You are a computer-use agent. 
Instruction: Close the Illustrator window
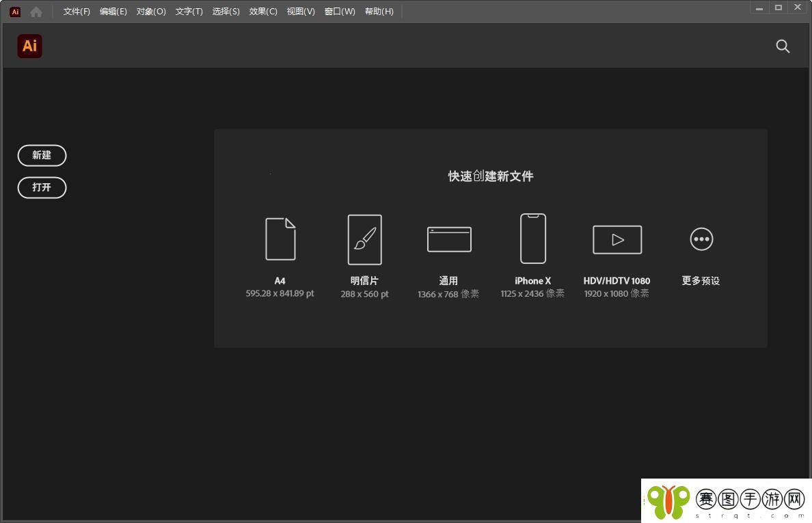(x=798, y=8)
